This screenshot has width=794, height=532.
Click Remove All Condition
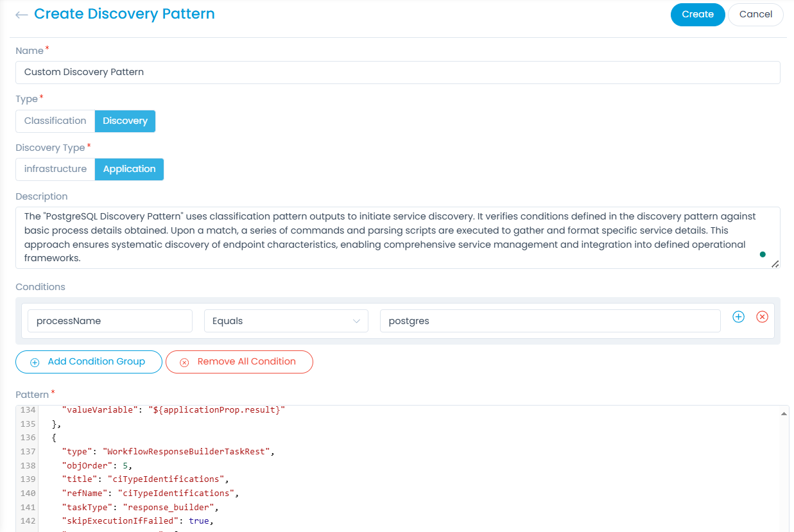point(239,361)
